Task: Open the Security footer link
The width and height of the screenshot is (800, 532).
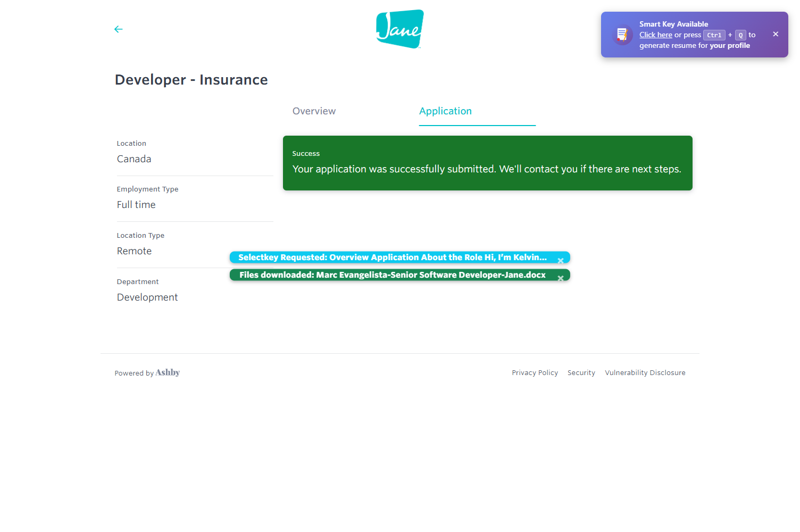Action: pos(581,373)
